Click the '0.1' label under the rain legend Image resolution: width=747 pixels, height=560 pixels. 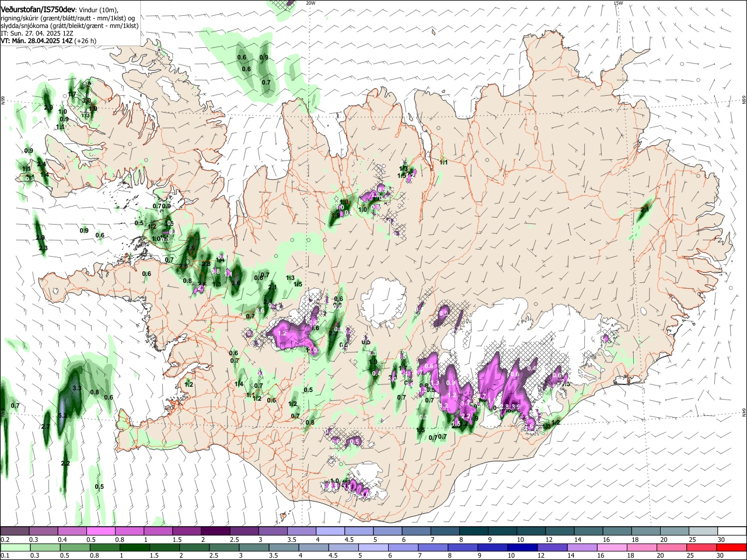5,555
